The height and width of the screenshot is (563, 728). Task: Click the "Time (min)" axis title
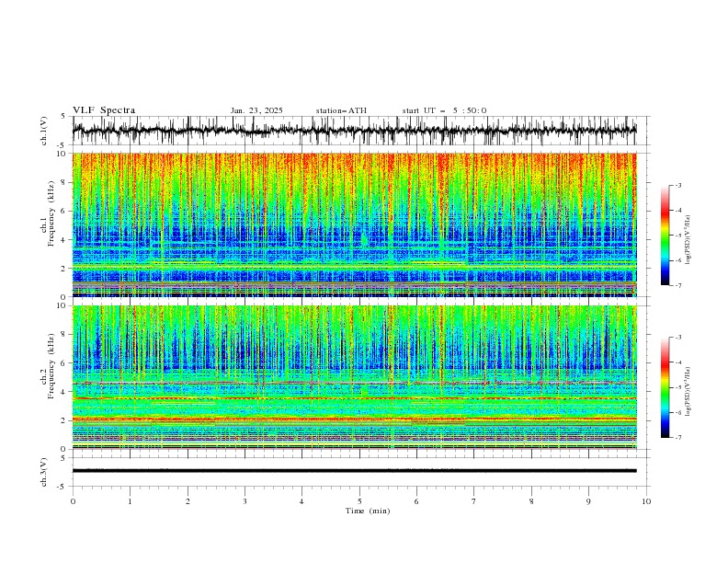click(x=368, y=511)
